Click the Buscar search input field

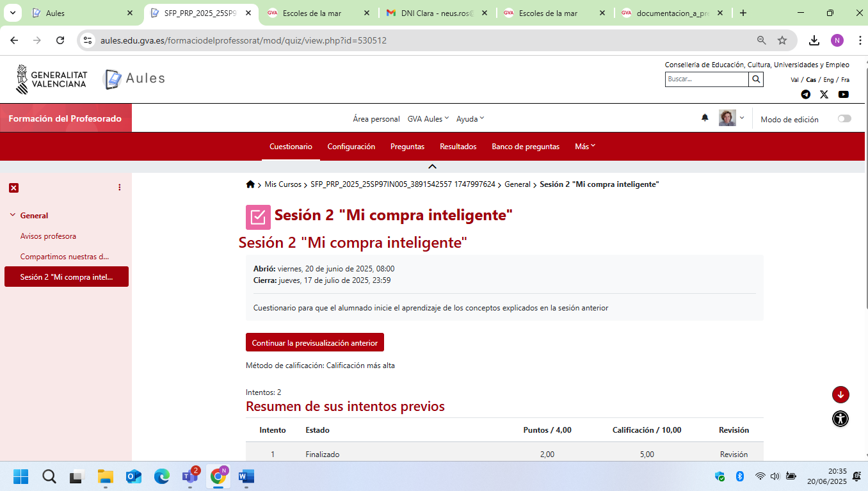706,79
